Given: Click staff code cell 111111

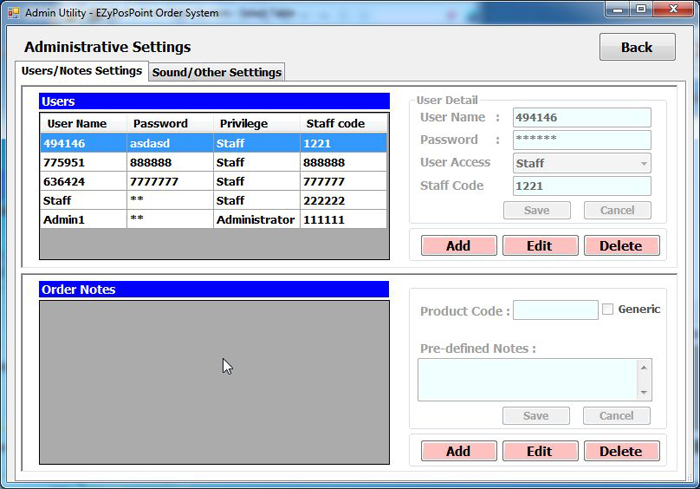Looking at the screenshot, I should tap(343, 220).
